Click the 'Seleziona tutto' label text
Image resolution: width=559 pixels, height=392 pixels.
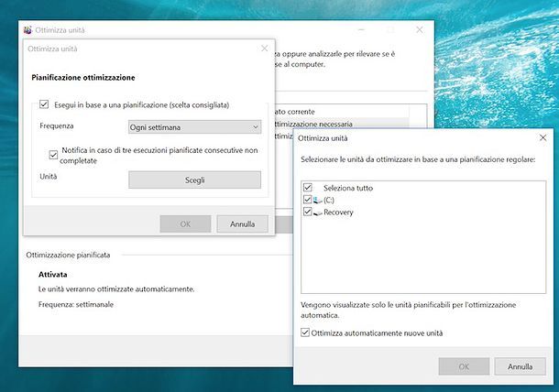(348, 188)
